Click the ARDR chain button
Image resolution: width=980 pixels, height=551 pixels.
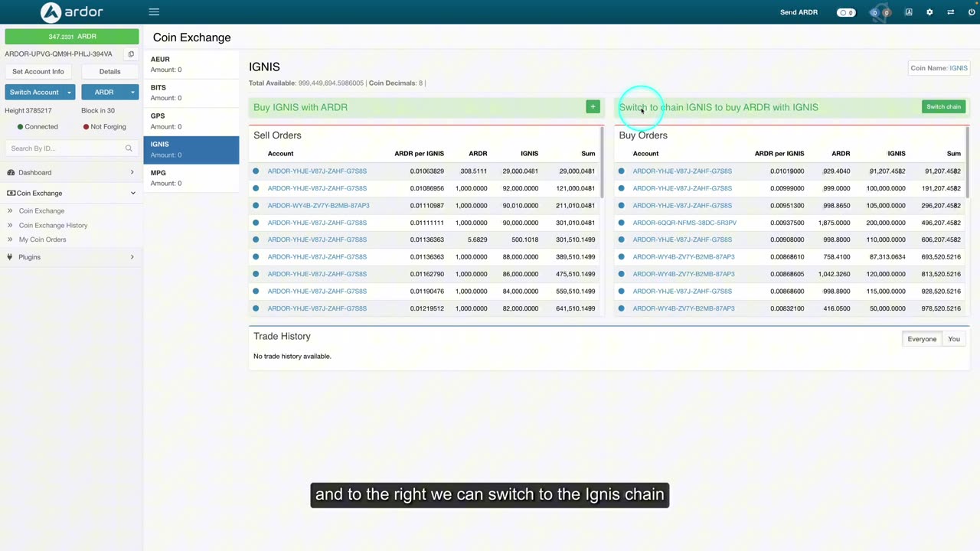[104, 93]
